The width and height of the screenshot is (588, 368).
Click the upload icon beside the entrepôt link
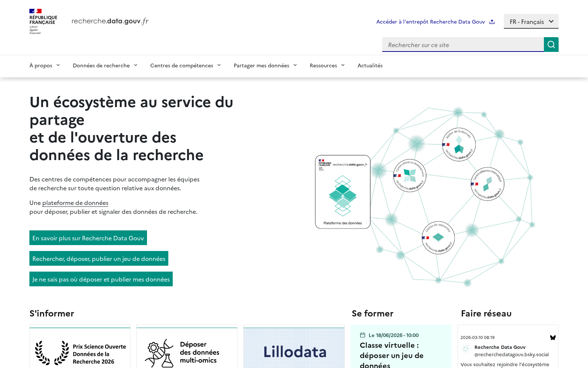pos(492,22)
